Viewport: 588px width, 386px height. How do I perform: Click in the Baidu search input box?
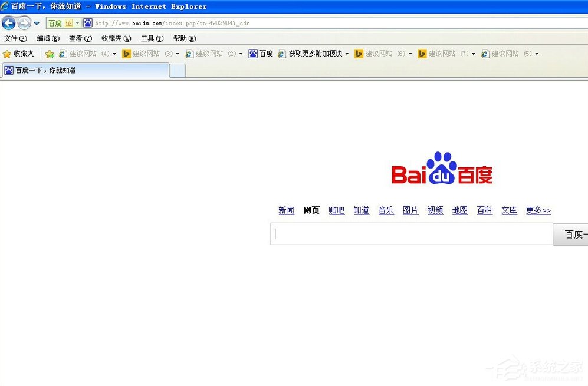pyautogui.click(x=412, y=234)
